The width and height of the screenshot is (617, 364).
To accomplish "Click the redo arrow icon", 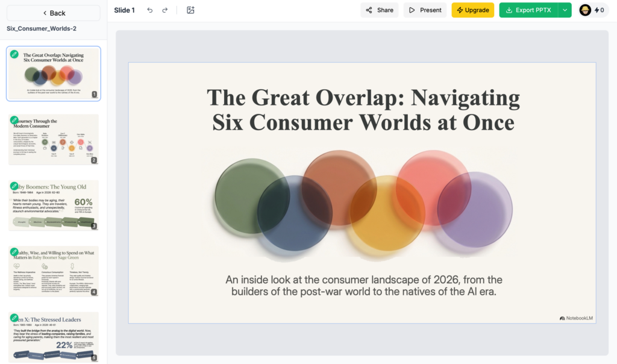I will (164, 10).
